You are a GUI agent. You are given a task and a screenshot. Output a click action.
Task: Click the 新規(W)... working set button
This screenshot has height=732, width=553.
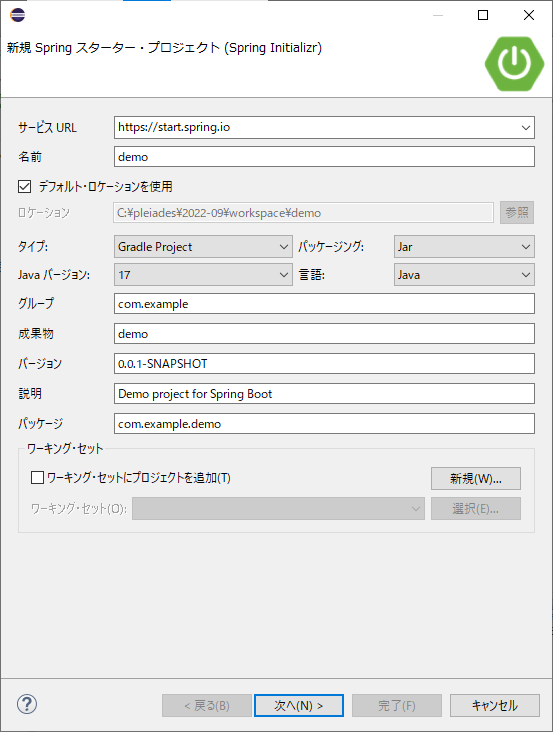(476, 479)
